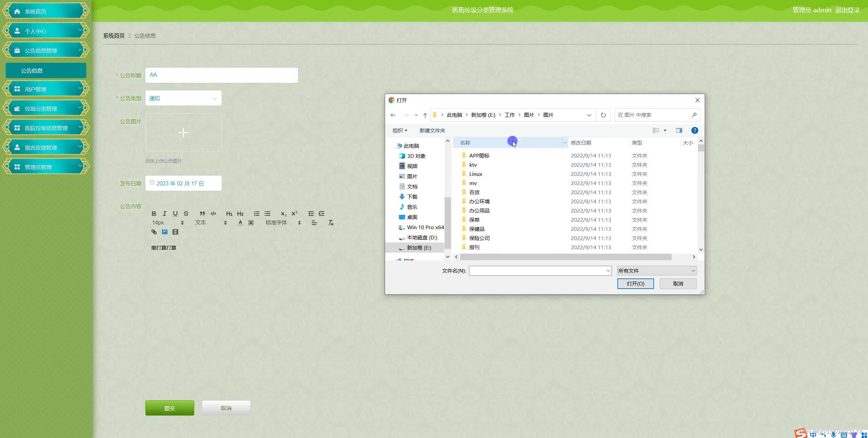The image size is (868, 438).
Task: Click the 取消 button below the form
Action: pos(226,408)
